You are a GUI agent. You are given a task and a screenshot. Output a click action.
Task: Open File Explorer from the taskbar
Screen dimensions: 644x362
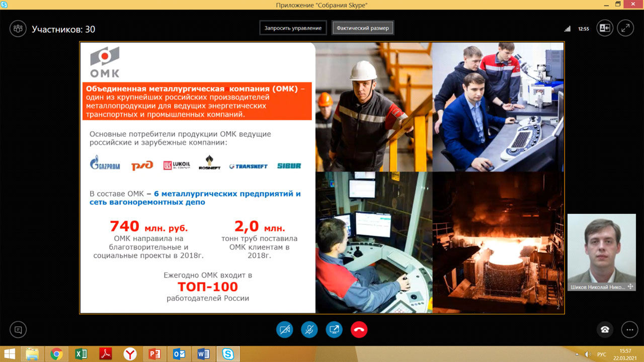(32, 354)
